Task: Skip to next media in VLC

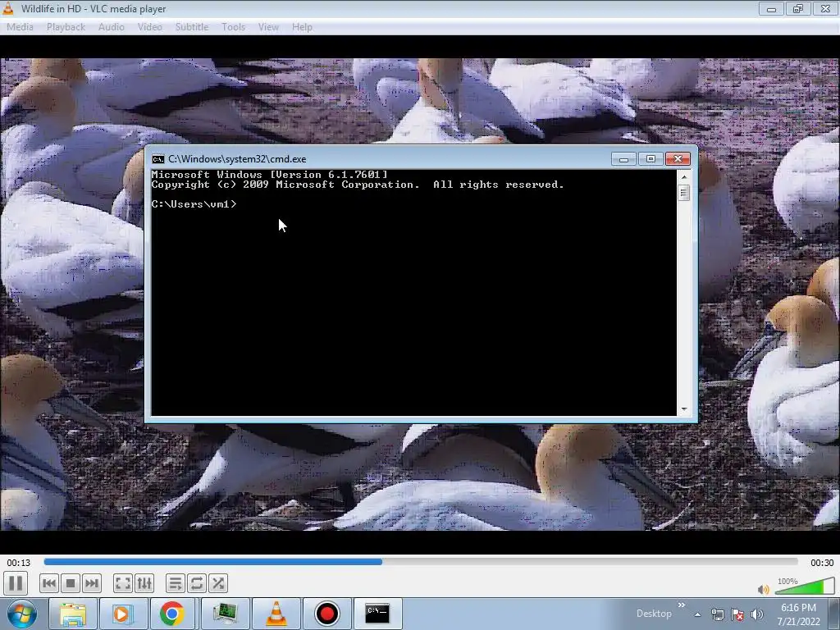Action: tap(92, 583)
